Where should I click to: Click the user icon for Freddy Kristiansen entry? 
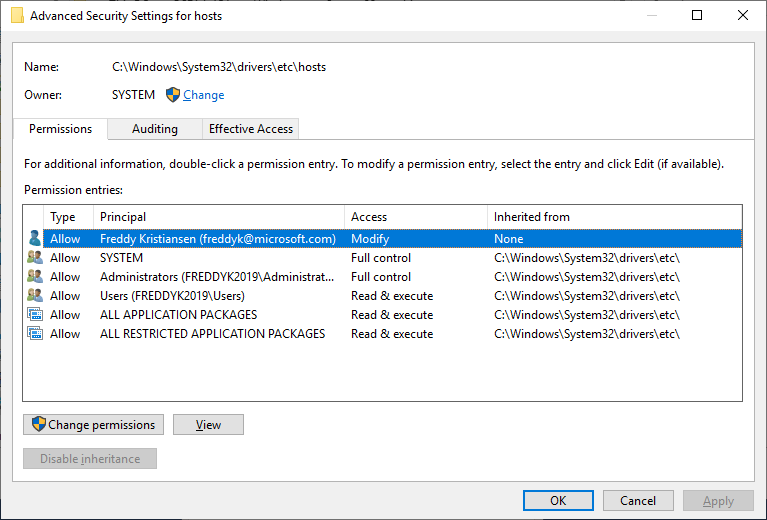pos(35,239)
